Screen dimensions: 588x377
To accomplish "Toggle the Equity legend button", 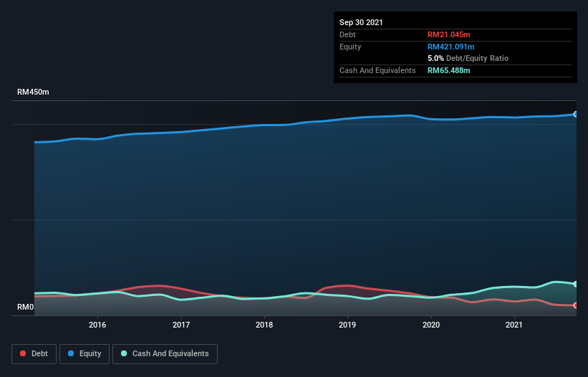I will (x=85, y=354).
